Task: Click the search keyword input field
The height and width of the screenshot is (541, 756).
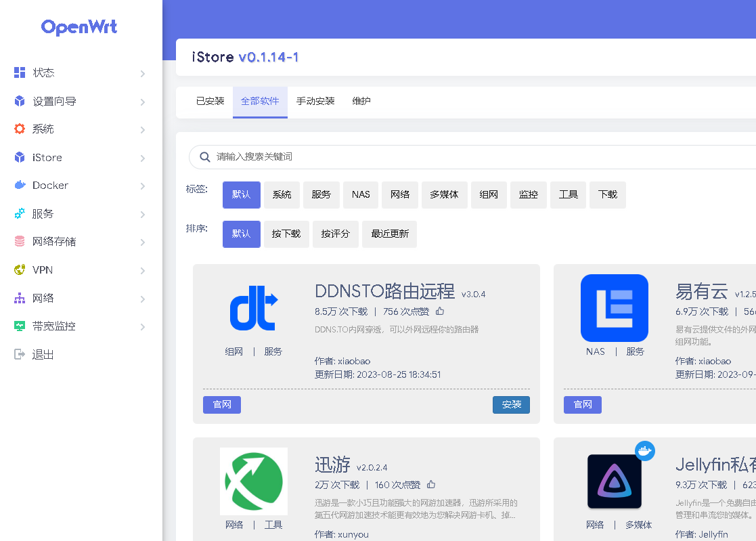Action: point(406,157)
